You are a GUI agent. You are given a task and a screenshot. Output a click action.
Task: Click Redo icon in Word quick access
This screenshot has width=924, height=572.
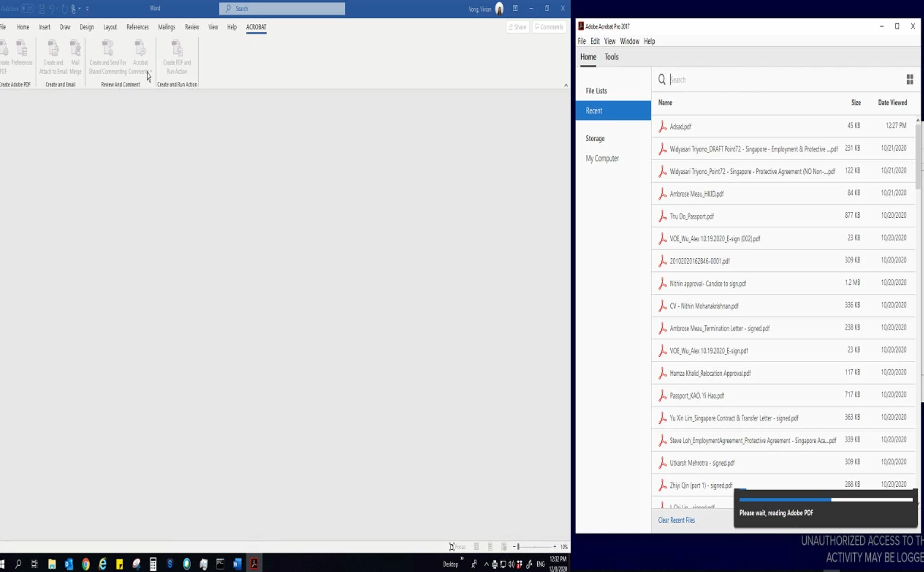point(64,8)
